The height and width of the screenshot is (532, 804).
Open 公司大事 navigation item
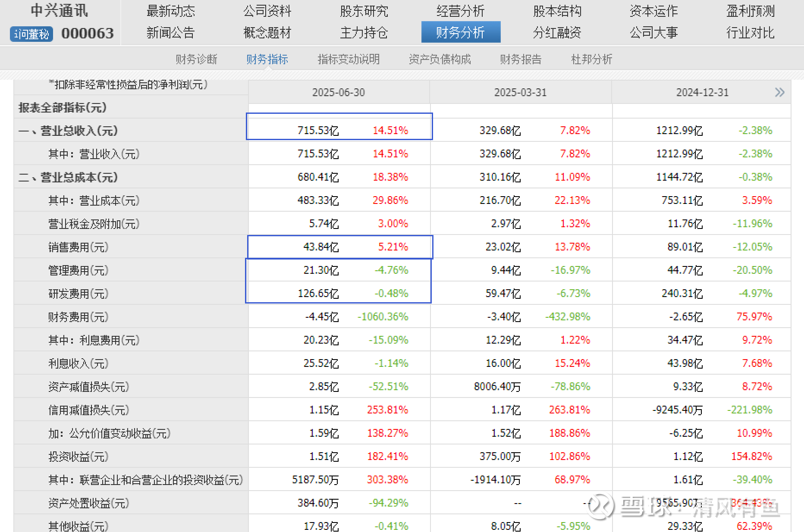click(654, 33)
